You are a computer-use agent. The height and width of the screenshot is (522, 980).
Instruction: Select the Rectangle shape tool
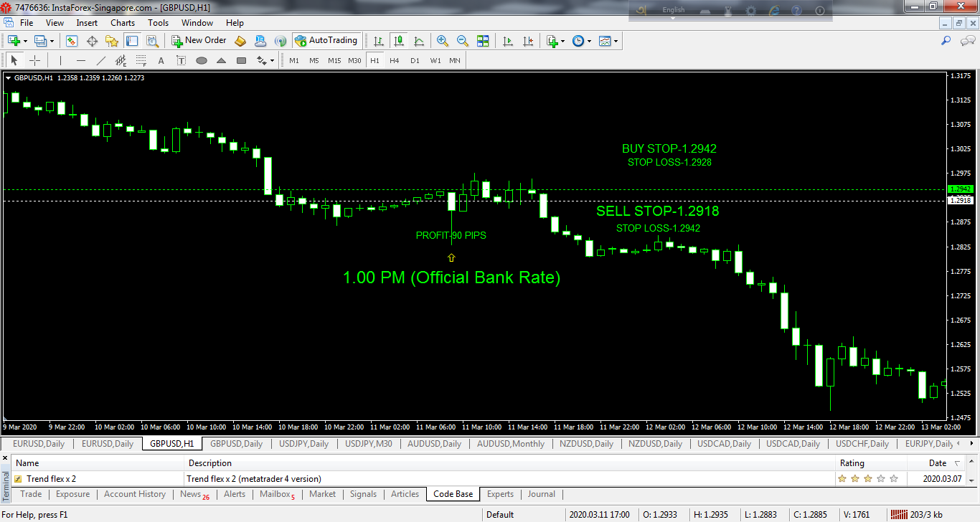point(242,60)
